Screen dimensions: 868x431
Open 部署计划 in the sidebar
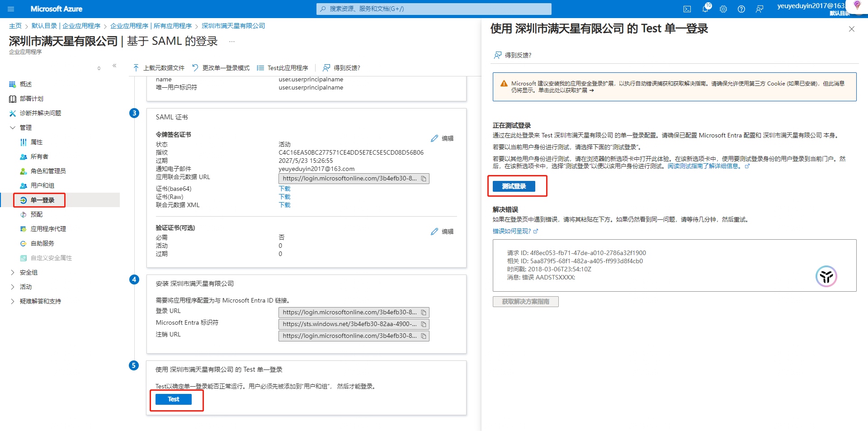(x=32, y=99)
